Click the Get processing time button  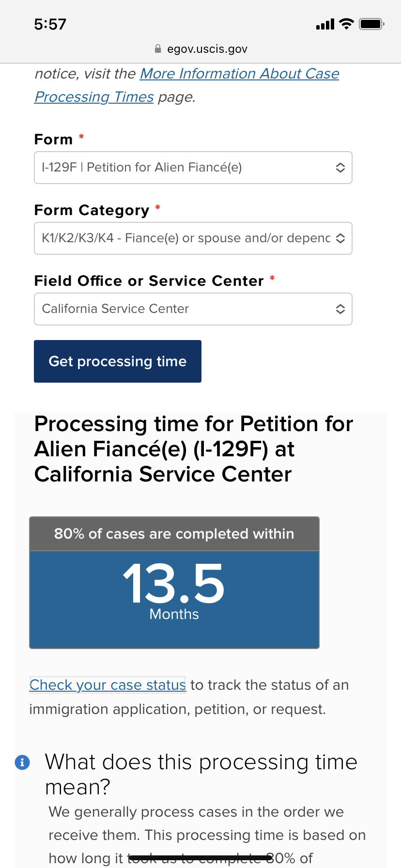118,361
